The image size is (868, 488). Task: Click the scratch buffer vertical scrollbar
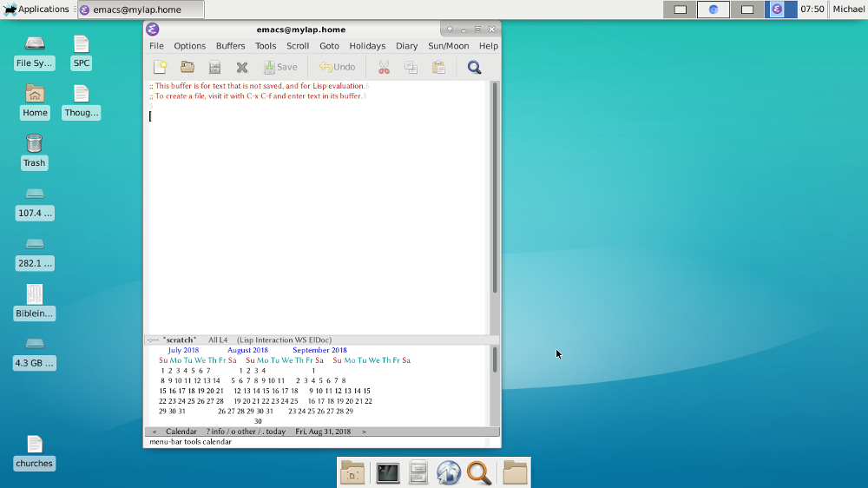click(495, 187)
